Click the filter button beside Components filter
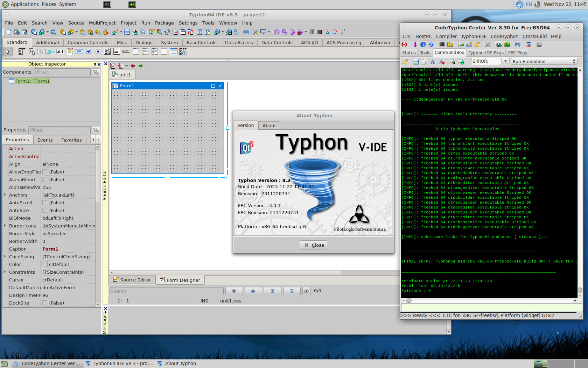This screenshot has width=588, height=368. (x=96, y=72)
